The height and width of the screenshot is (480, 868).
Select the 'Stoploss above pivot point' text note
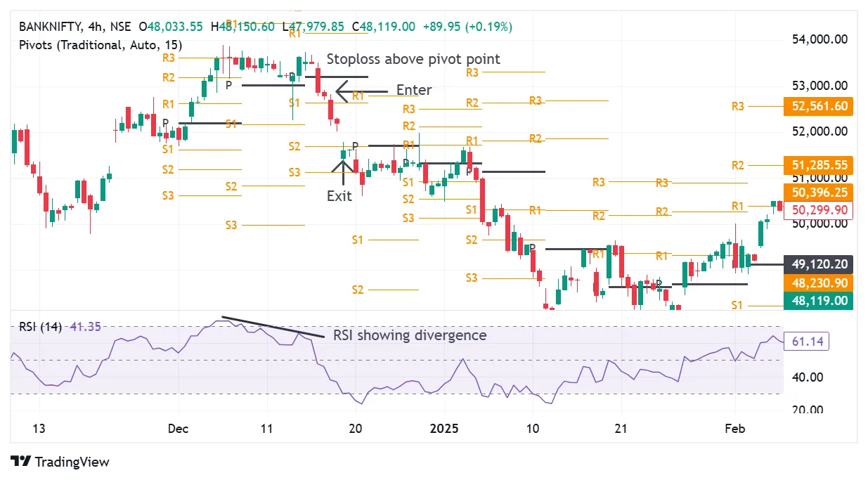point(413,59)
